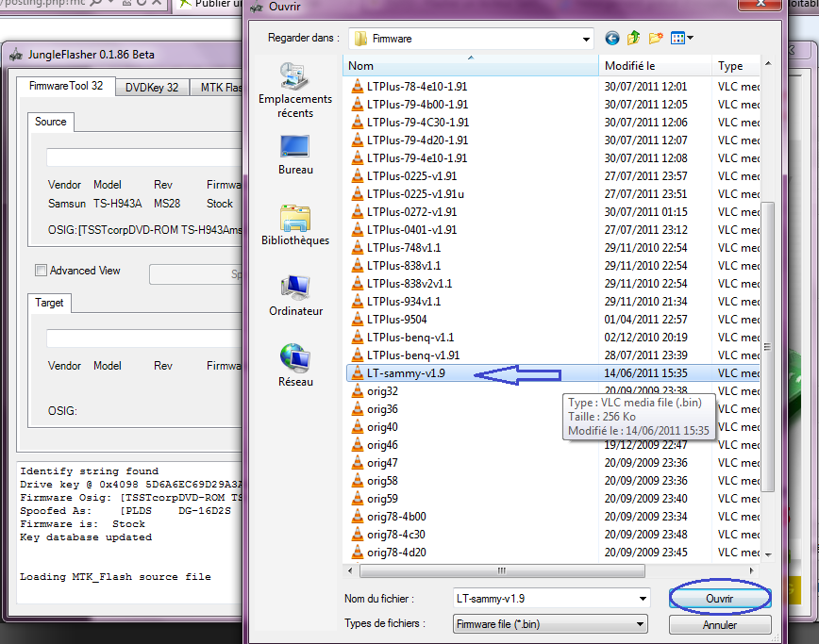
Task: Click VLC cone icon of LTPlus-78-4e10-1.91
Action: tap(358, 86)
